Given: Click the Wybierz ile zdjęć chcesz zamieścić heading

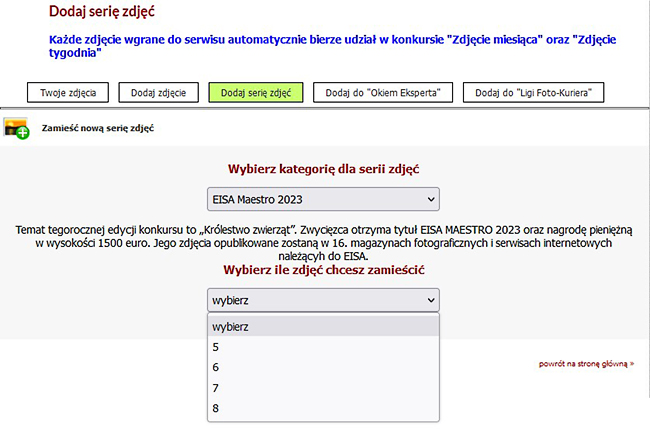Looking at the screenshot, I should click(x=324, y=270).
